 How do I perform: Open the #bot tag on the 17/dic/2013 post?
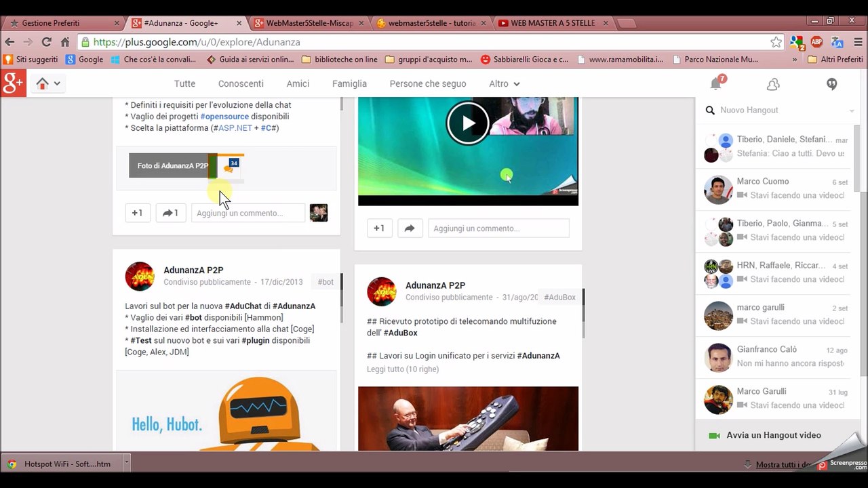click(325, 282)
